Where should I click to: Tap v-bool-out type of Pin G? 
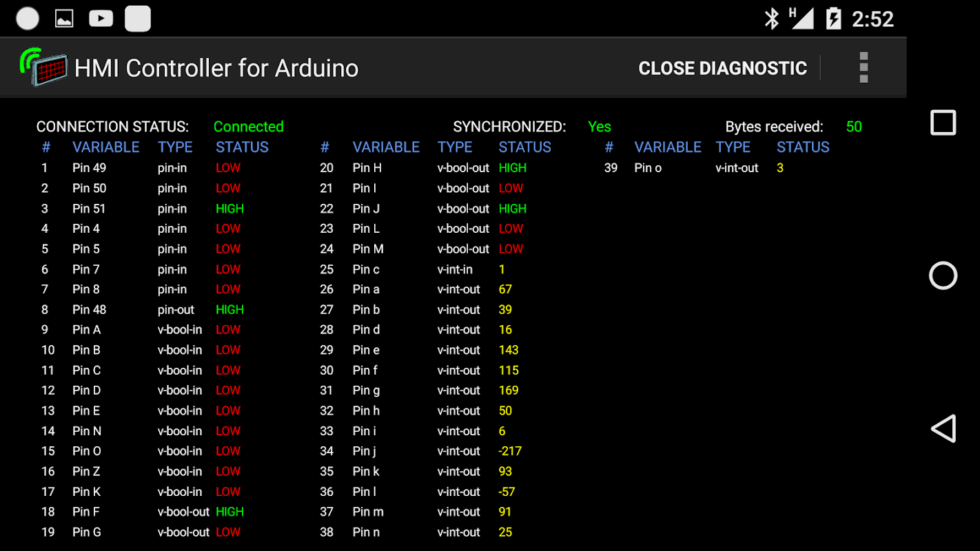pos(183,532)
